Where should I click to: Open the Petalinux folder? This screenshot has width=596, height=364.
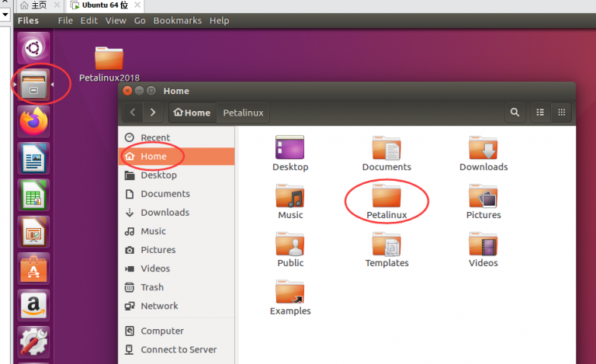(x=386, y=200)
